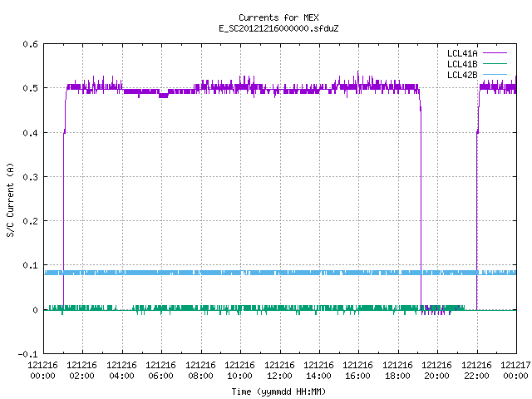Image resolution: width=532 pixels, height=399 pixels.
Task: Pick the green LCL41B legend line sample
Action: (x=495, y=63)
